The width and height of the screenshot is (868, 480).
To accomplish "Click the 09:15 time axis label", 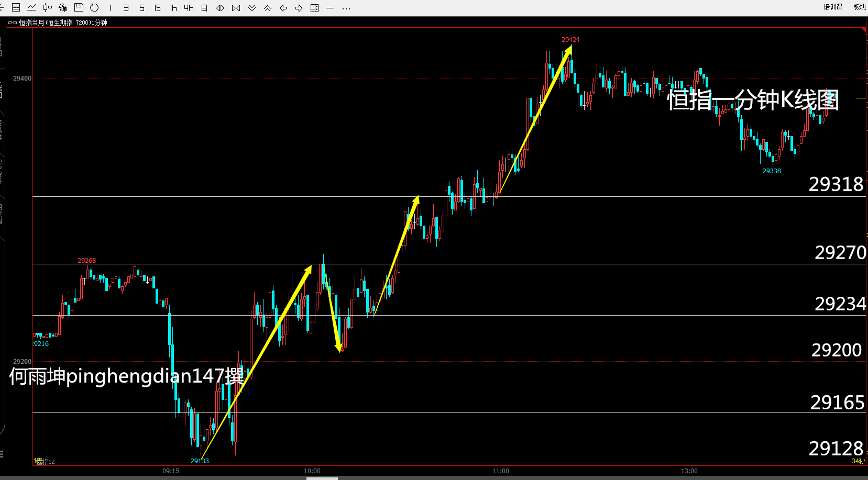I will (171, 471).
